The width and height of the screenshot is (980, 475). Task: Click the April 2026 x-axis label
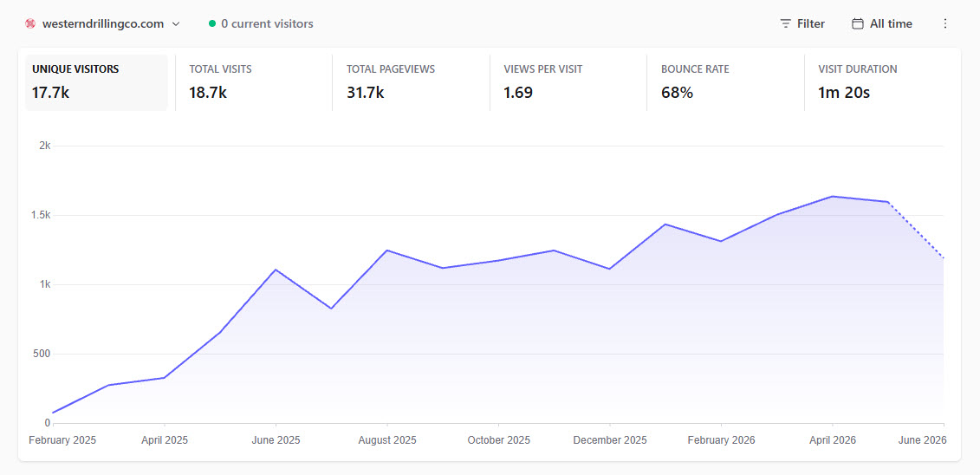(833, 440)
